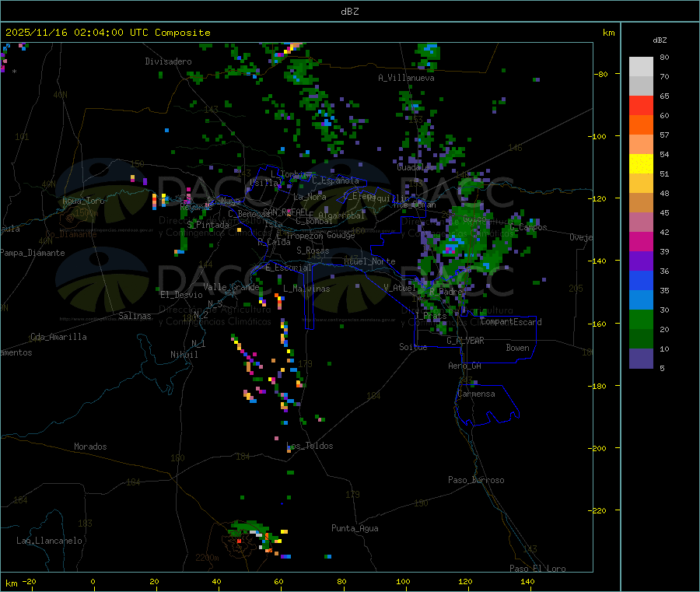
Task: Click the dBZ title at top
Action: (349, 12)
